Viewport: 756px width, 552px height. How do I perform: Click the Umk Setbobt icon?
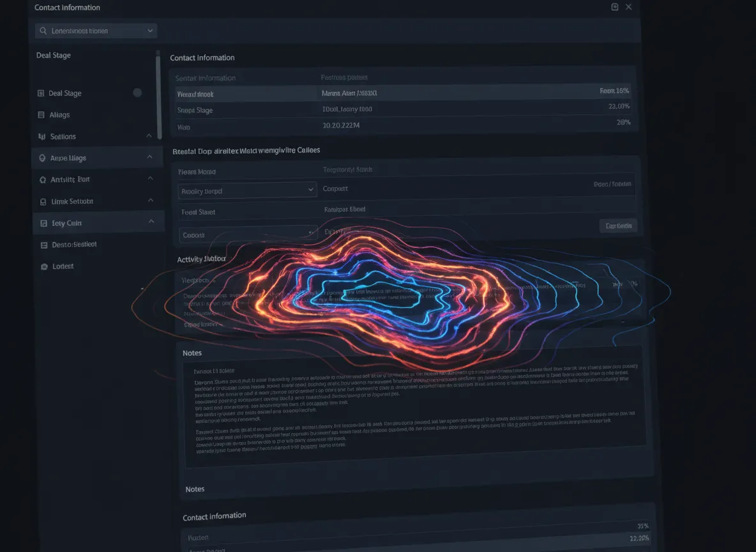click(x=43, y=202)
